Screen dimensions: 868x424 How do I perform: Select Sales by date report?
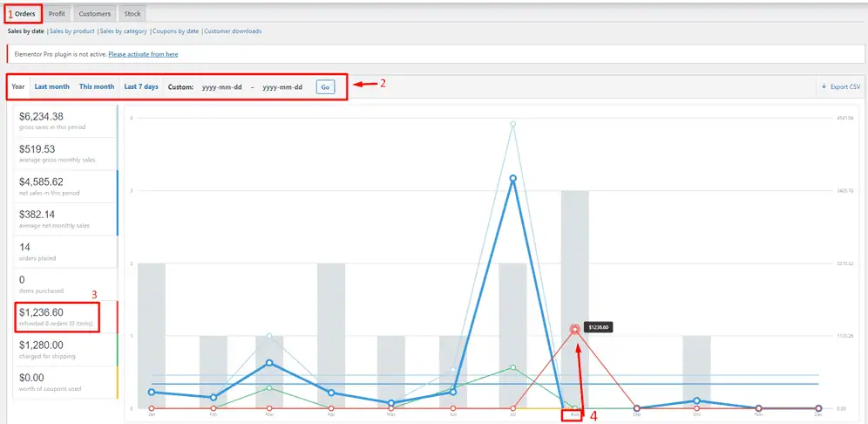tap(25, 31)
